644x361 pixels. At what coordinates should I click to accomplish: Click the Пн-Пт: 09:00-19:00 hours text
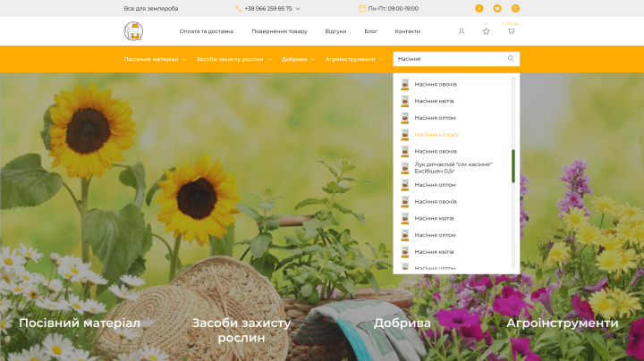pos(393,8)
